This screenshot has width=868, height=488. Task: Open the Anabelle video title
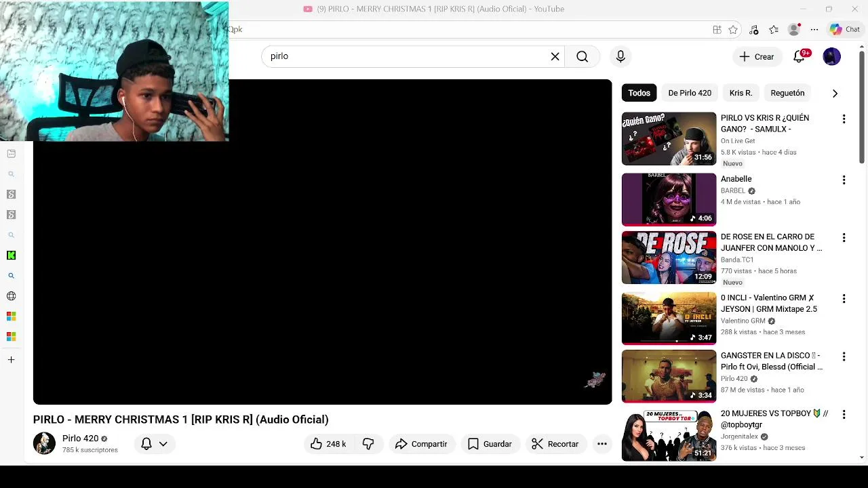coord(736,179)
